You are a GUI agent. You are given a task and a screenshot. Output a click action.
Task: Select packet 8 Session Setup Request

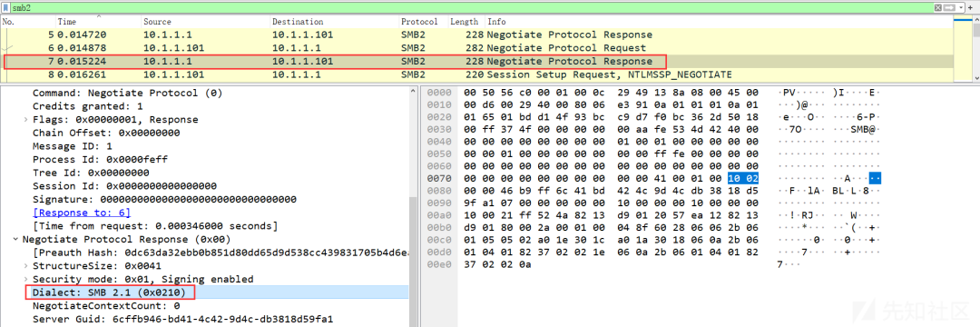tap(477, 74)
